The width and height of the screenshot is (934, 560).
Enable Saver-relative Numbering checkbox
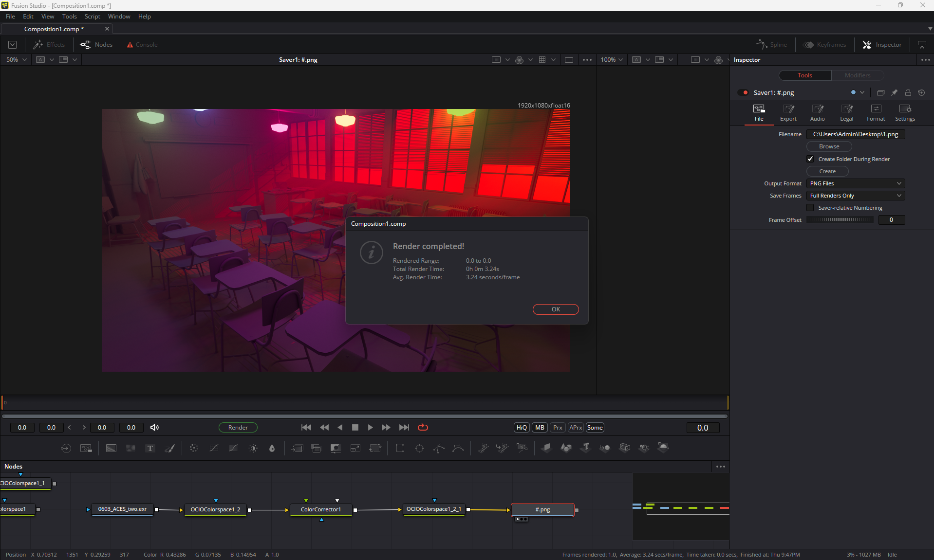[x=810, y=208]
